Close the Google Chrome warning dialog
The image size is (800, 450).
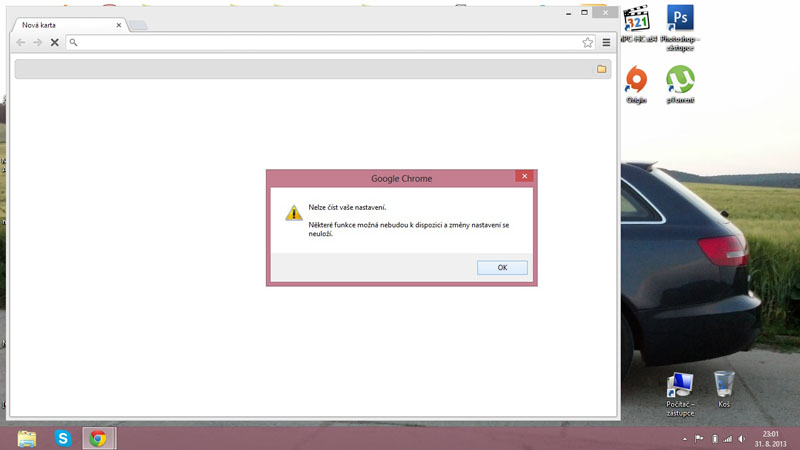524,177
